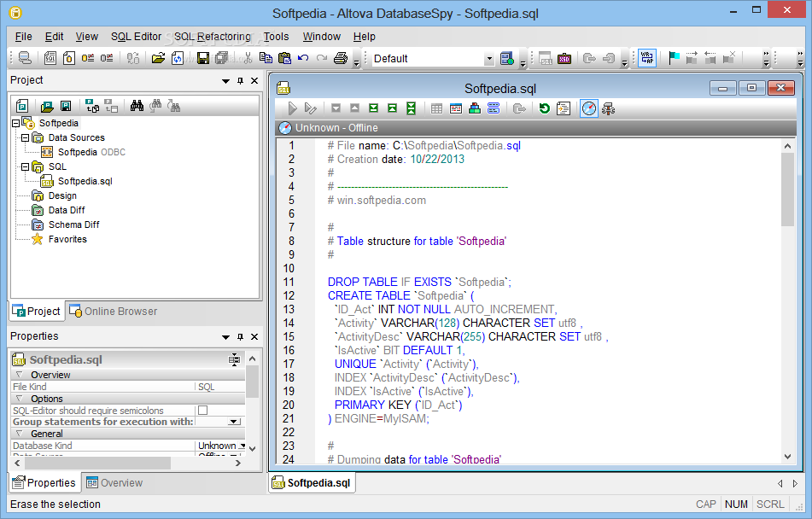Click the database connect icon in main toolbar

pos(25,58)
